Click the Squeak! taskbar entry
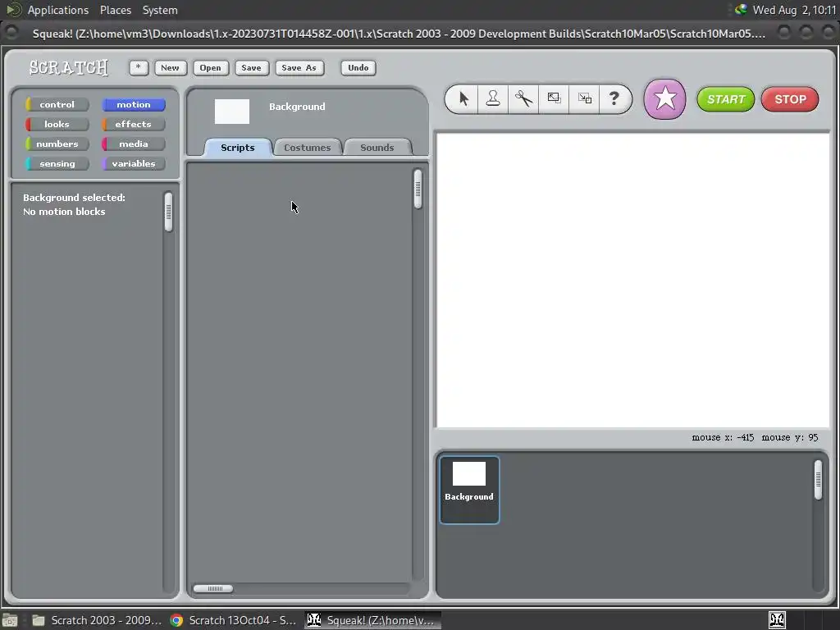The height and width of the screenshot is (630, 840). point(373,620)
